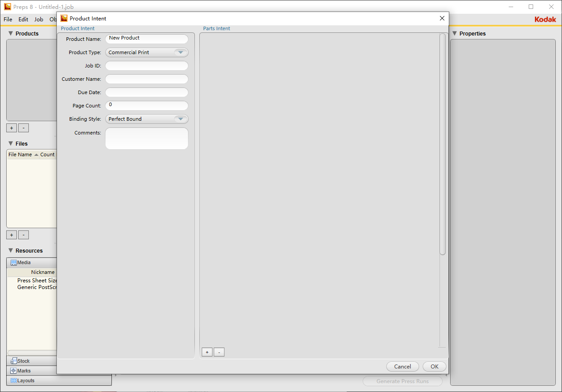Screen dimensions: 562x392
Task: Minimize the Preps 8 window
Action: tap(511, 7)
